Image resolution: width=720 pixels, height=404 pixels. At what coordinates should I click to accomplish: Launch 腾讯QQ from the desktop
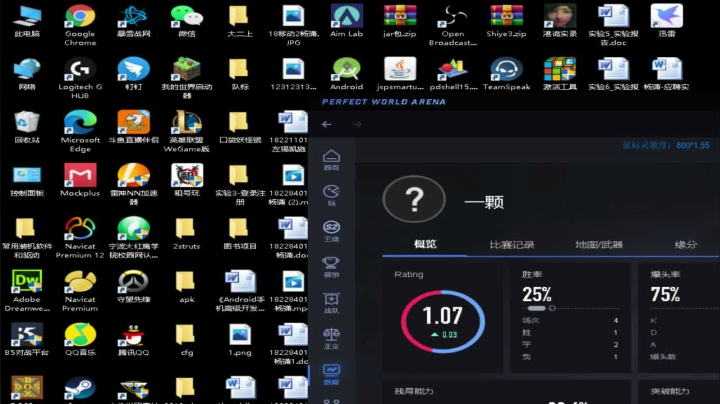134,340
